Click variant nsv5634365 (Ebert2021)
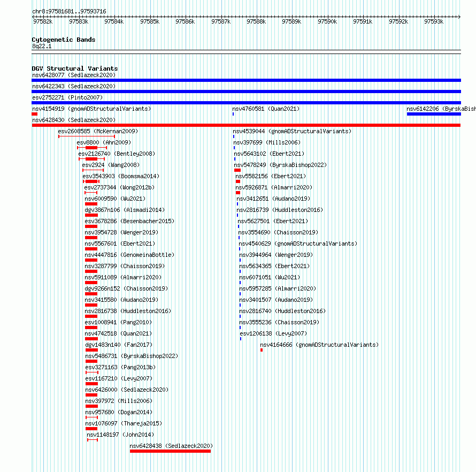 pyautogui.click(x=274, y=266)
